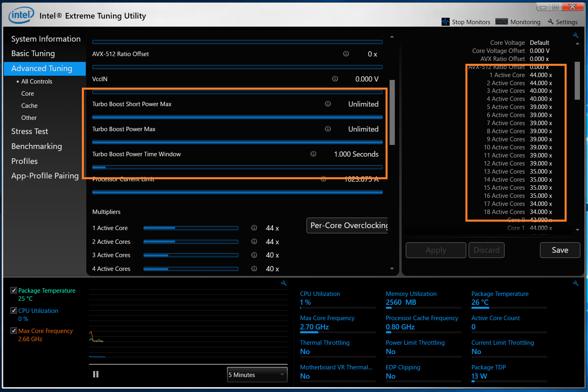This screenshot has height=392, width=588.
Task: Show info icon for 3 Active Cores multiplier
Action: pyautogui.click(x=254, y=255)
